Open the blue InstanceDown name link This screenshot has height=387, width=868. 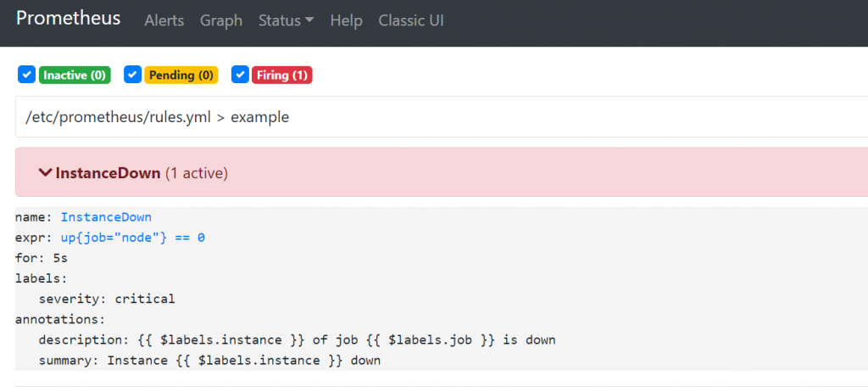coord(106,217)
